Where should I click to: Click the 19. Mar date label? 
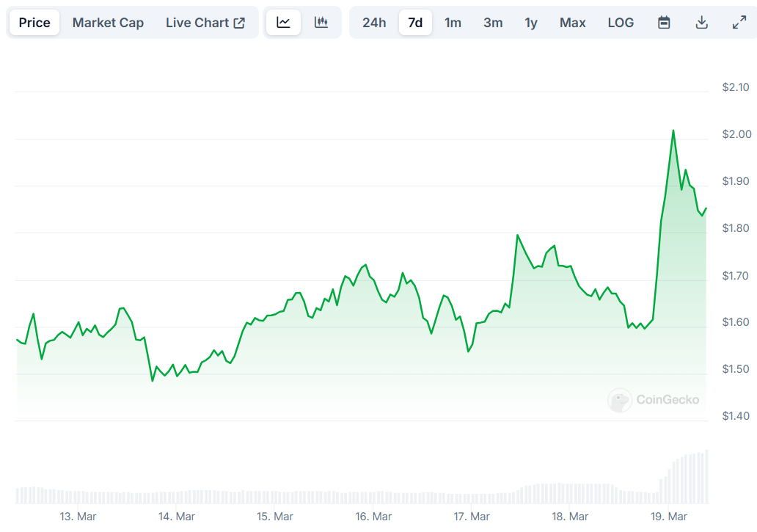tap(669, 517)
